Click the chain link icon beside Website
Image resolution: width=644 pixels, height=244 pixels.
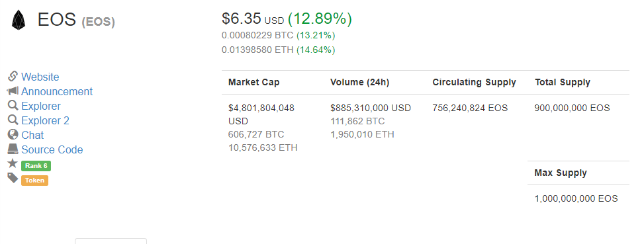[x=13, y=76]
